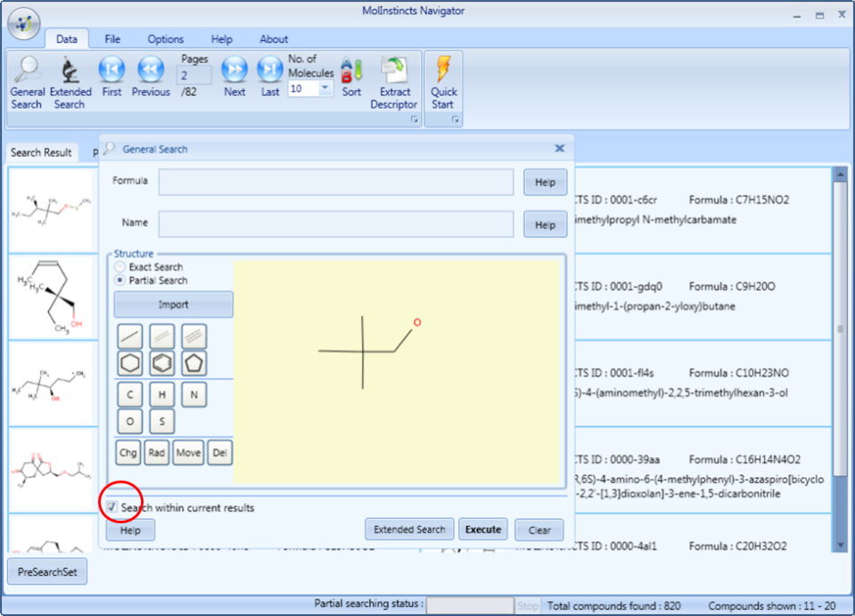Expand the Data ribbon group launcher
855x616 pixels.
415,119
